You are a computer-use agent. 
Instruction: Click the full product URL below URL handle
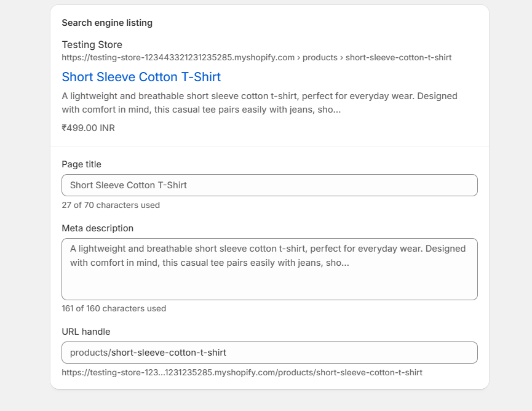[242, 373]
